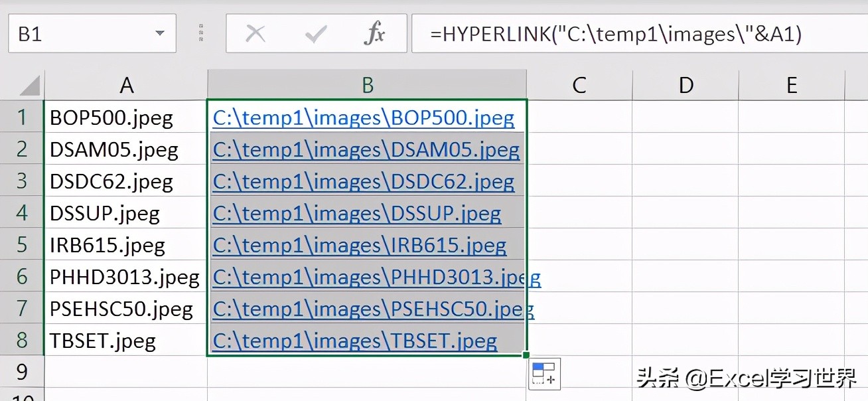Open link C:\temp1\images\DSDC62.jpeg
Screen dimensions: 868x401
click(364, 182)
